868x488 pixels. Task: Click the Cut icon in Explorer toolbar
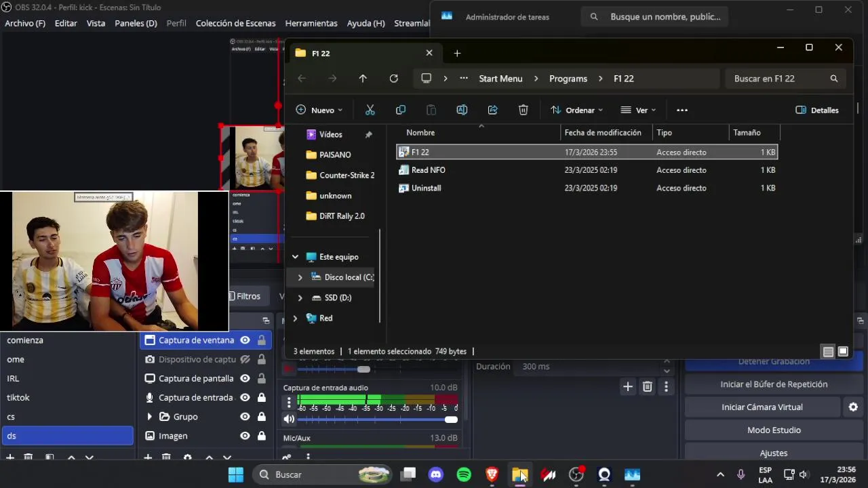point(370,110)
